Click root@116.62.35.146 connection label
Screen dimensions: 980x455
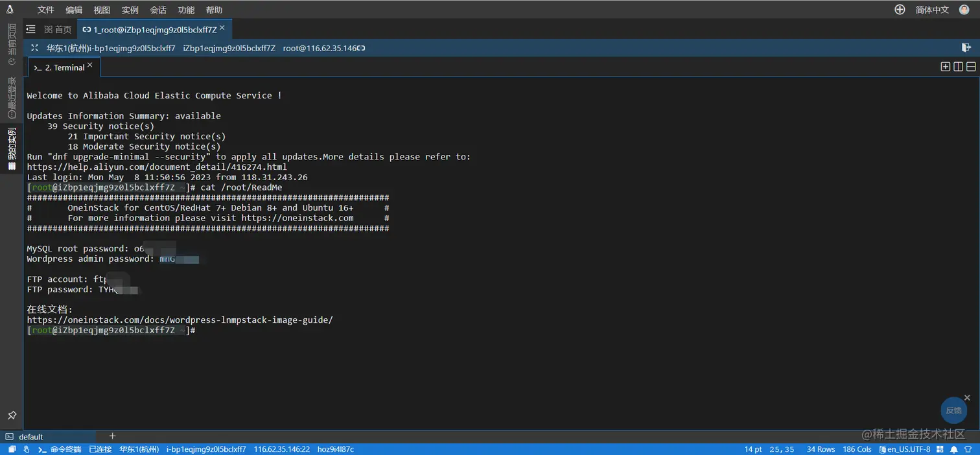tap(320, 48)
